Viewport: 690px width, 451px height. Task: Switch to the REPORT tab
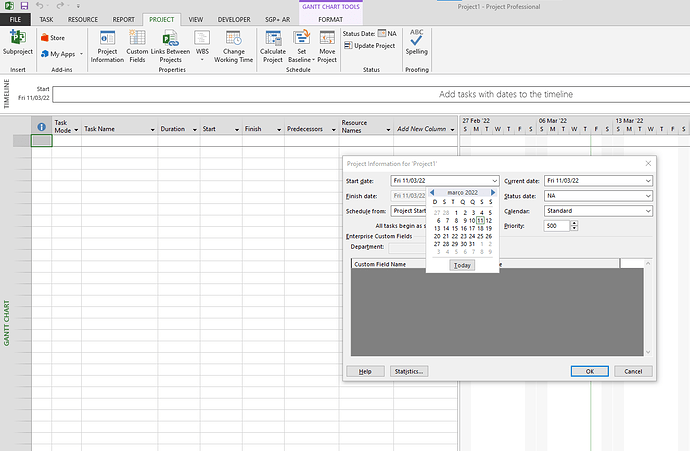point(123,19)
